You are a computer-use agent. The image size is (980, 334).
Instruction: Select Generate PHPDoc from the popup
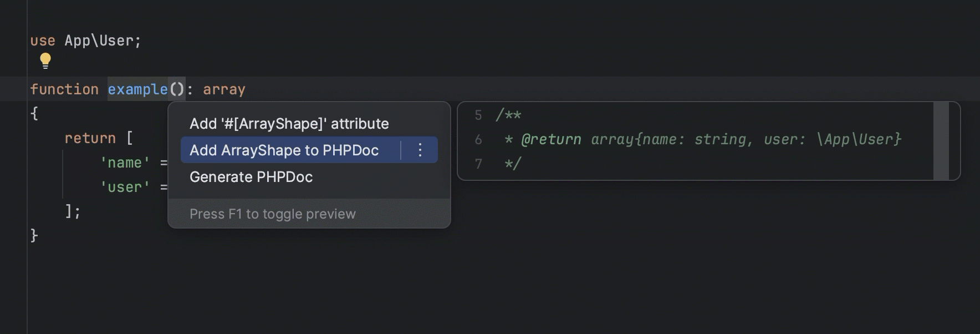click(x=251, y=177)
